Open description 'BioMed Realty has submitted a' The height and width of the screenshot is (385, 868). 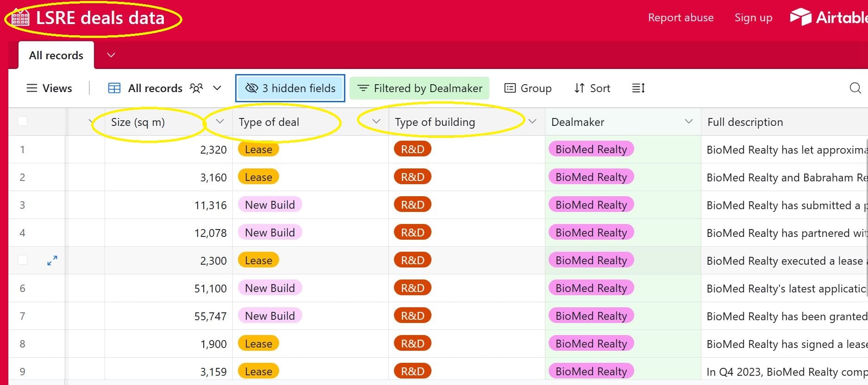pos(785,205)
